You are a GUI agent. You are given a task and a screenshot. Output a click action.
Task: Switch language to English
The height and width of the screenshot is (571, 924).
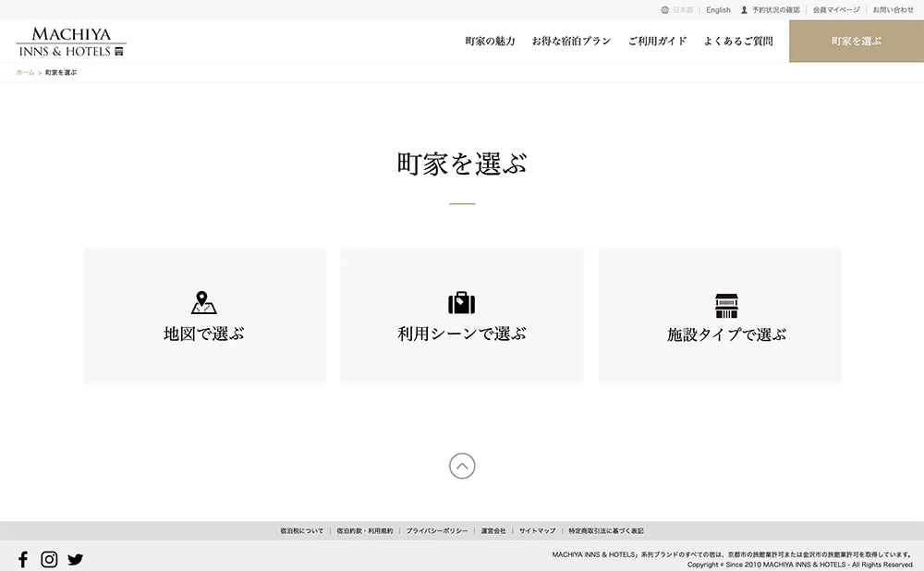[x=718, y=10]
